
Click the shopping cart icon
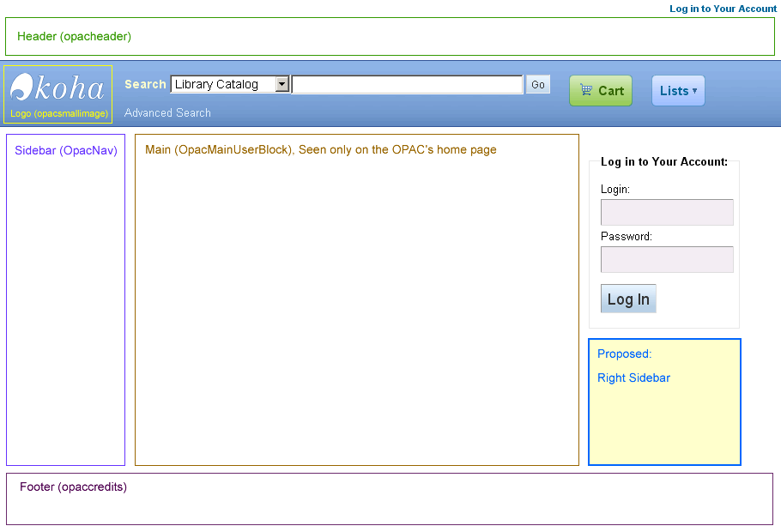tap(586, 90)
